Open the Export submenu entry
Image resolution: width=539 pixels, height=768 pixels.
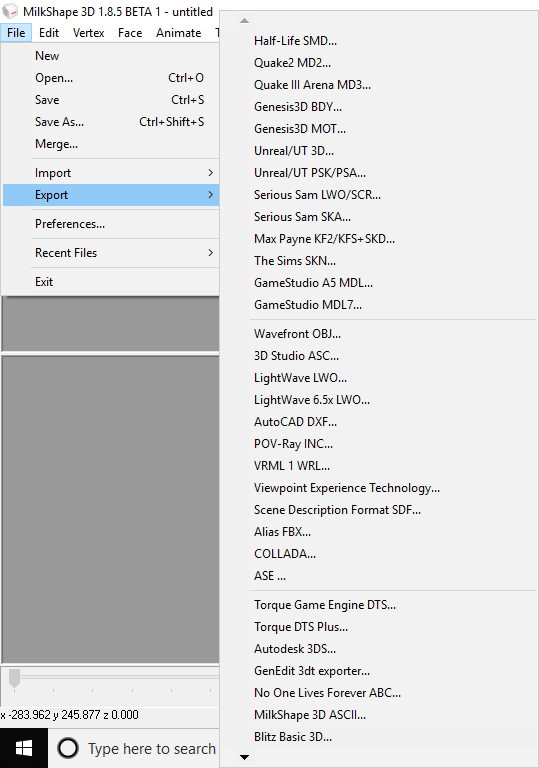(x=110, y=195)
